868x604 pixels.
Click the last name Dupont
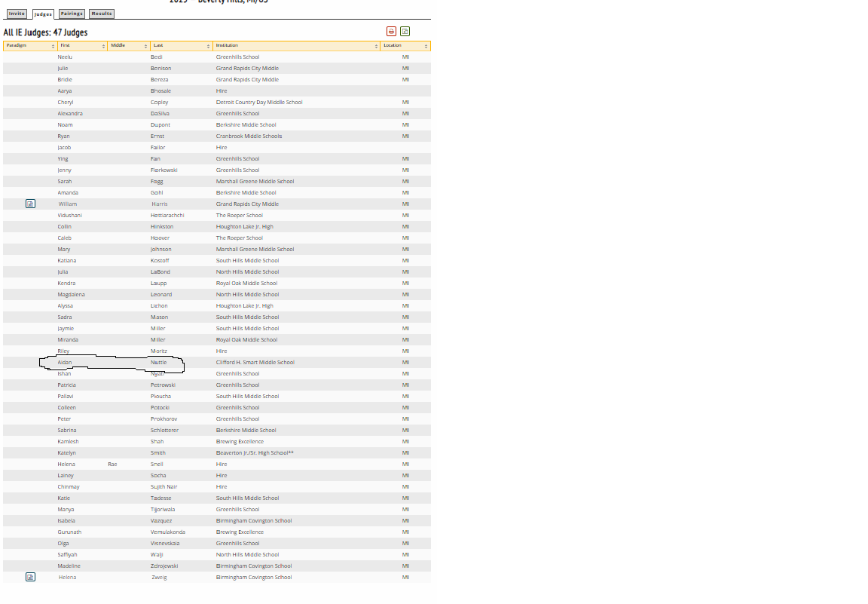160,125
